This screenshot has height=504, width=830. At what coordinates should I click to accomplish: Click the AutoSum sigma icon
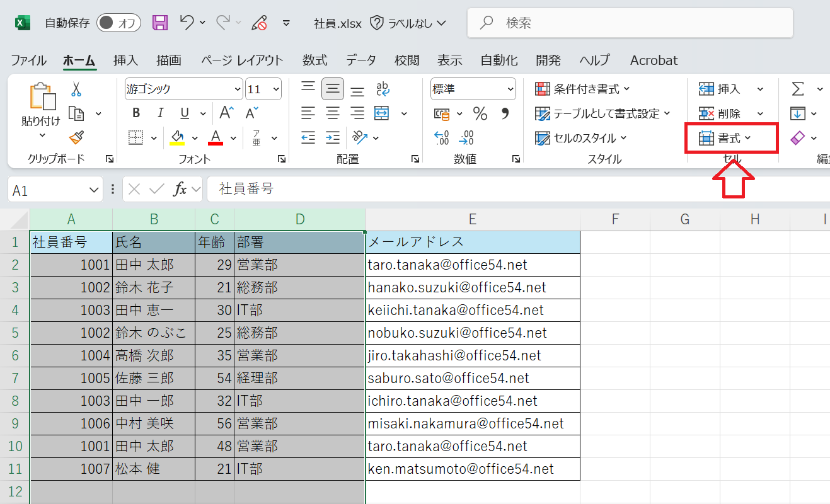click(x=798, y=89)
